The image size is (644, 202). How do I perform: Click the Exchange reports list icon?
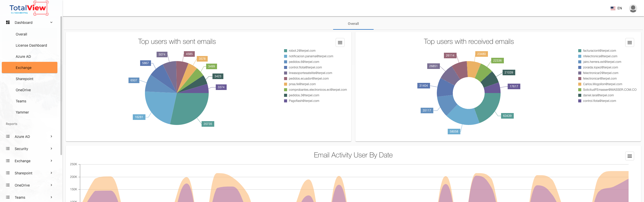click(8, 161)
